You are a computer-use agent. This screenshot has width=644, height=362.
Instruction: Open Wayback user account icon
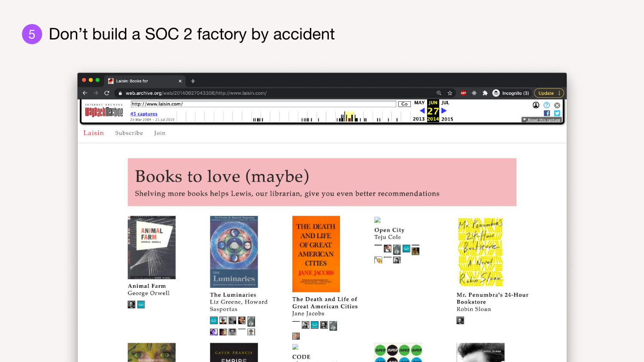coord(536,105)
